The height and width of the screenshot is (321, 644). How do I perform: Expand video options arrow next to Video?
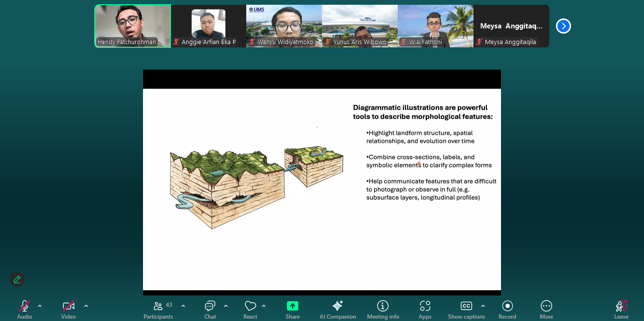pos(86,306)
